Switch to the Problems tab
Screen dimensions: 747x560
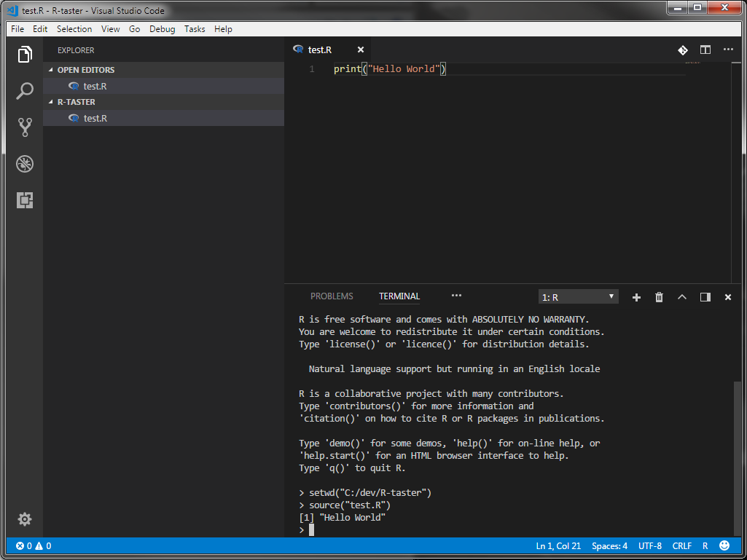pyautogui.click(x=332, y=296)
